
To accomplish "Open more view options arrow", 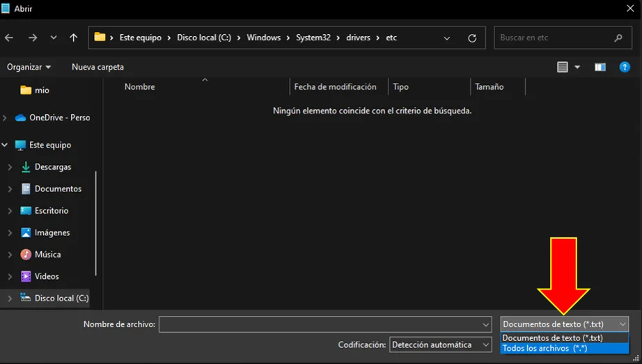I will (x=577, y=67).
